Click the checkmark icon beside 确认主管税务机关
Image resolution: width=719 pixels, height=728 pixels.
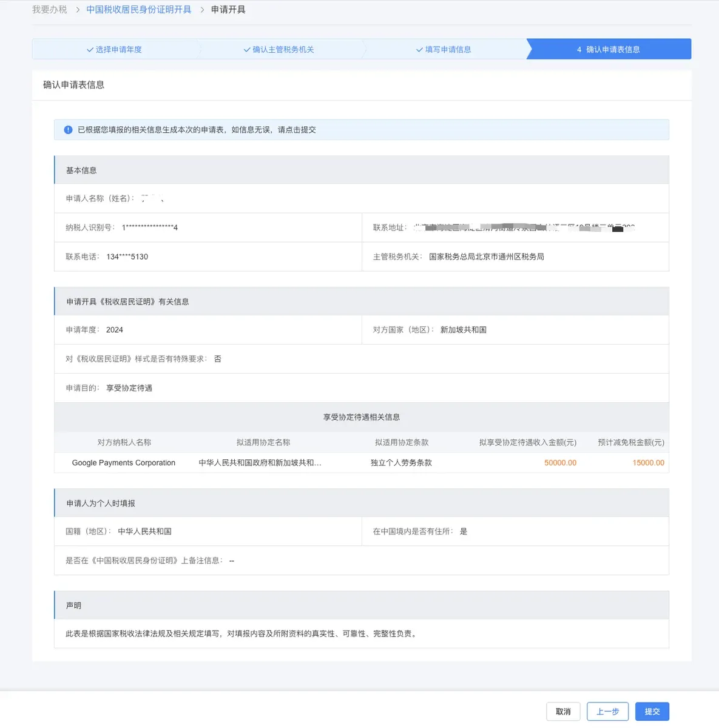[x=247, y=50]
